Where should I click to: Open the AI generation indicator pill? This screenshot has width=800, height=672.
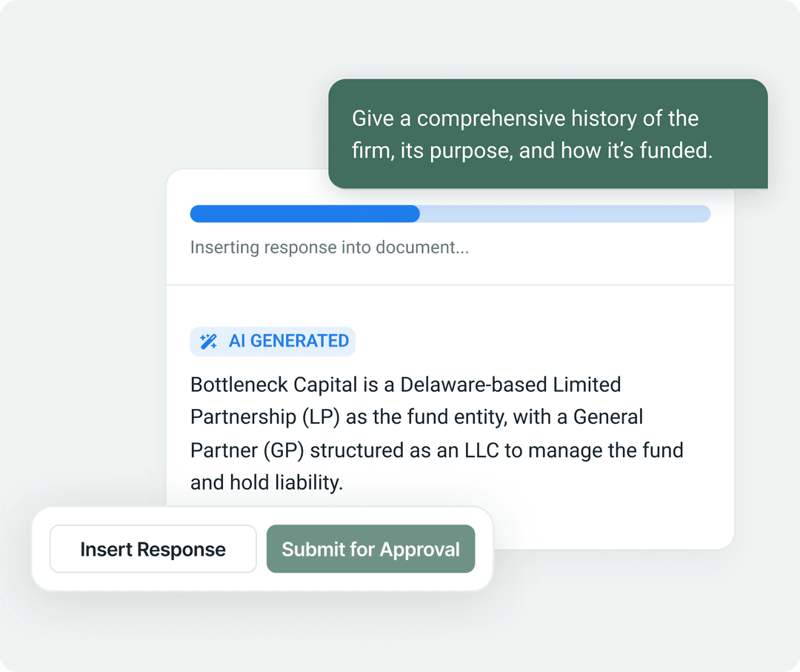pyautogui.click(x=273, y=341)
